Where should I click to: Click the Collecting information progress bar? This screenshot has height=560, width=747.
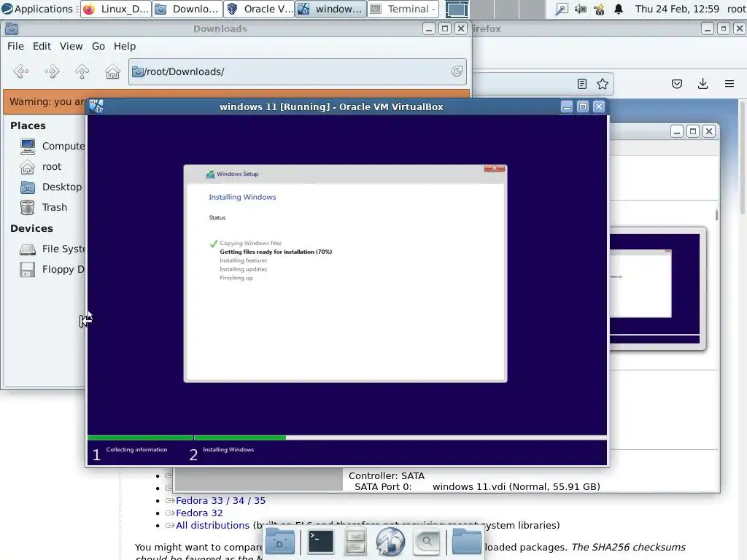[141, 437]
